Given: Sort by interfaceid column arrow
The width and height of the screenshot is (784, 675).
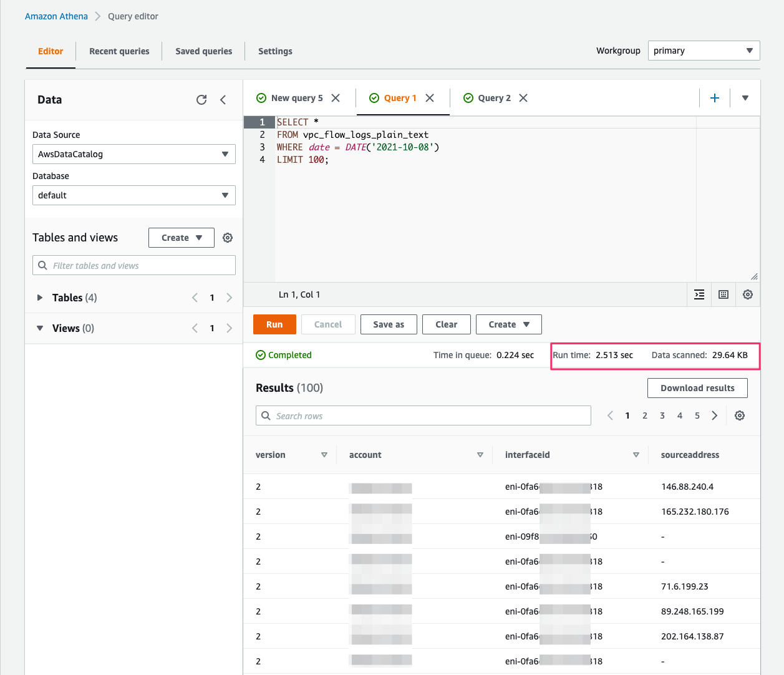Looking at the screenshot, I should tap(636, 455).
